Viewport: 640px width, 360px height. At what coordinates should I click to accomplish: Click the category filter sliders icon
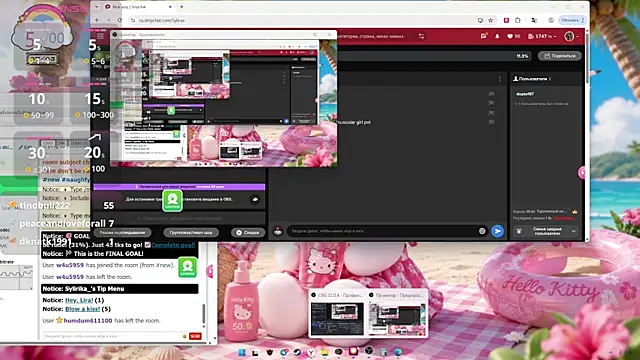(421, 36)
